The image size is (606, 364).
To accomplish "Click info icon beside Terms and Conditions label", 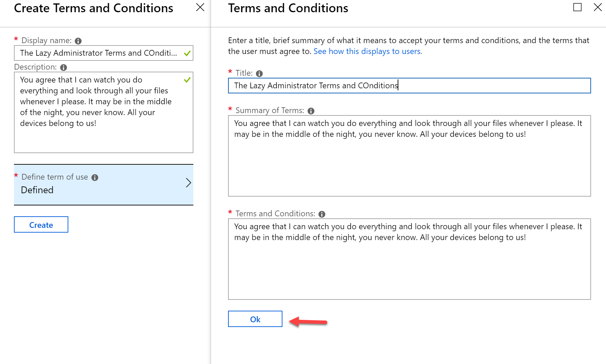I will point(322,214).
